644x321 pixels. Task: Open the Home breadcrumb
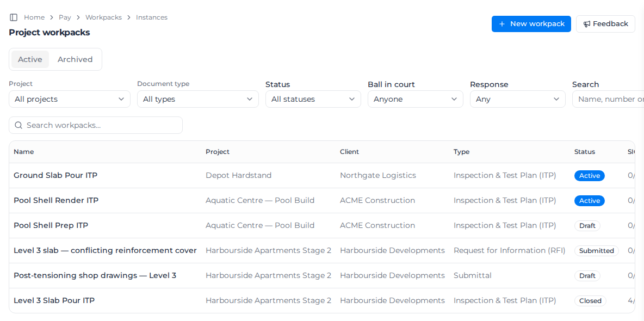point(34,17)
